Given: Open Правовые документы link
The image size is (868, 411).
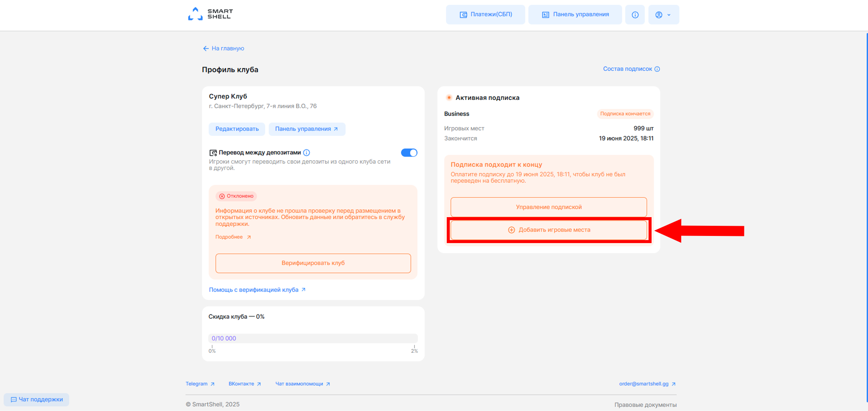Looking at the screenshot, I should point(645,405).
